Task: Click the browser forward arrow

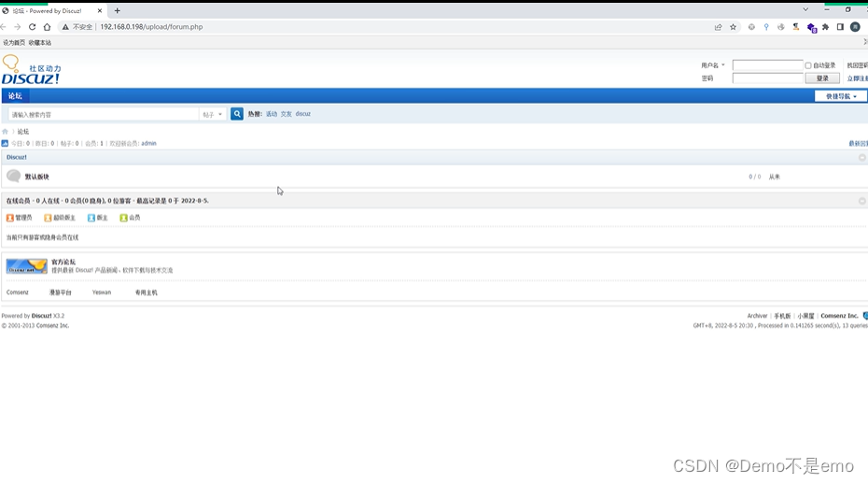Action: click(18, 26)
